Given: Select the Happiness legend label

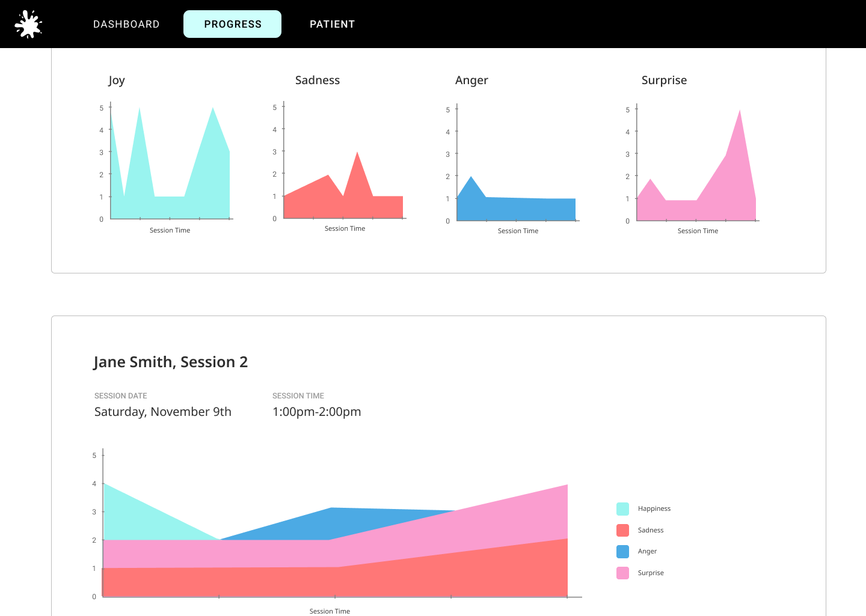Looking at the screenshot, I should (x=654, y=508).
